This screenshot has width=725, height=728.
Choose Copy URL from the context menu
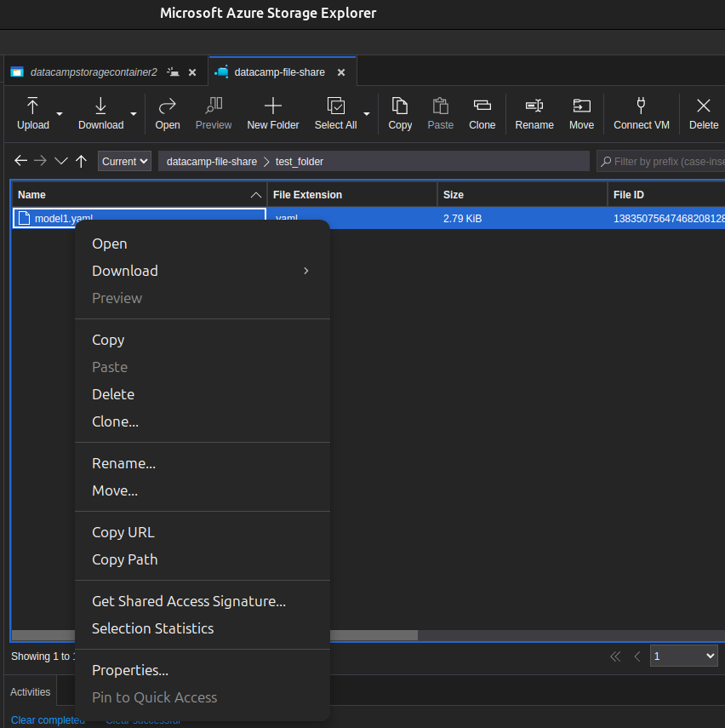123,531
